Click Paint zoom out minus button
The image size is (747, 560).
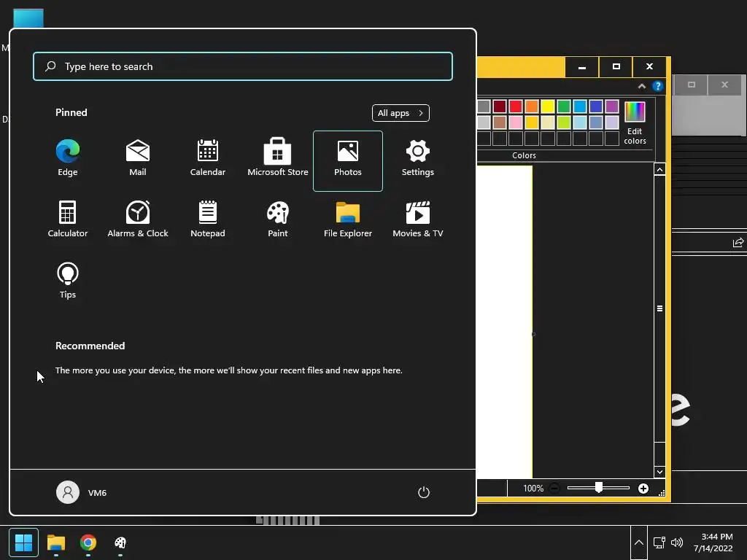tap(554, 488)
